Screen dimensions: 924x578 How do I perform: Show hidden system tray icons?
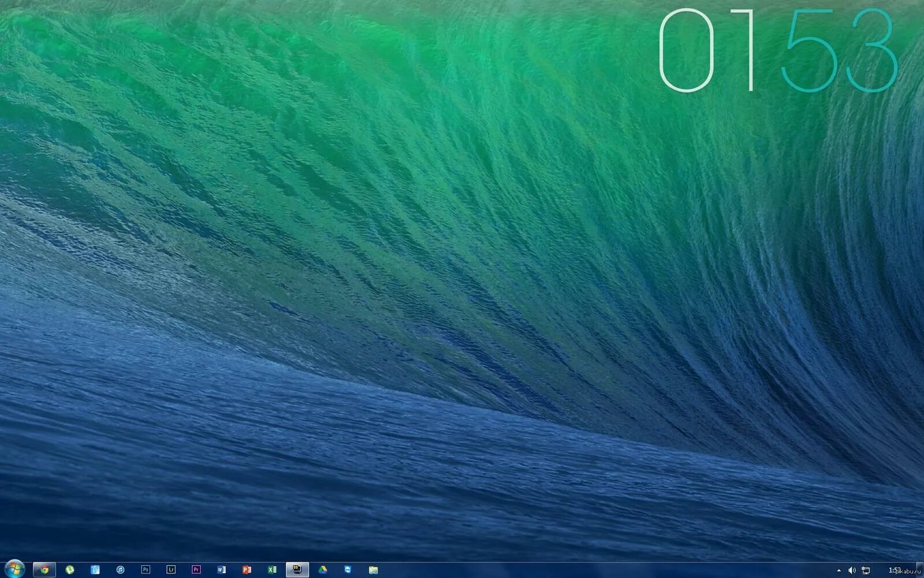click(x=839, y=570)
